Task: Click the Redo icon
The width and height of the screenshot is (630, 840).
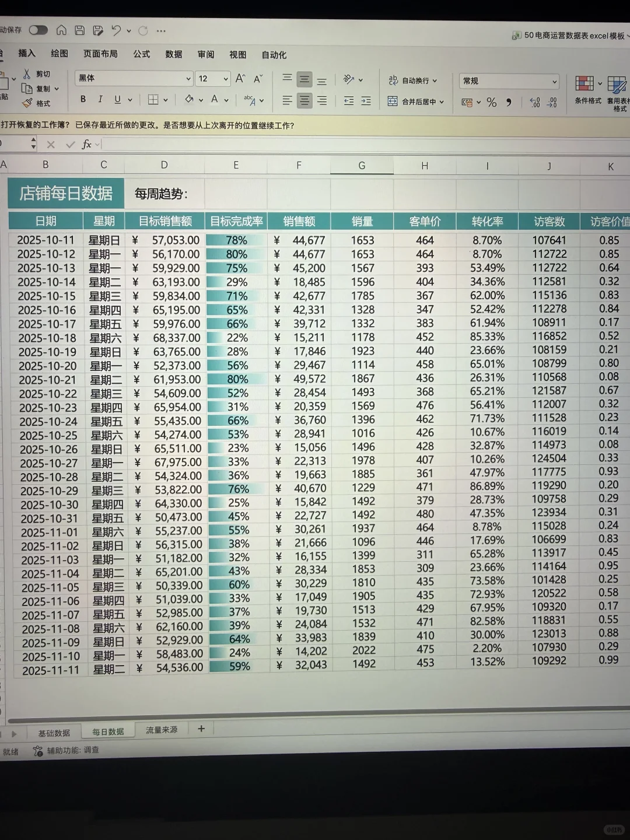Action: [x=143, y=31]
